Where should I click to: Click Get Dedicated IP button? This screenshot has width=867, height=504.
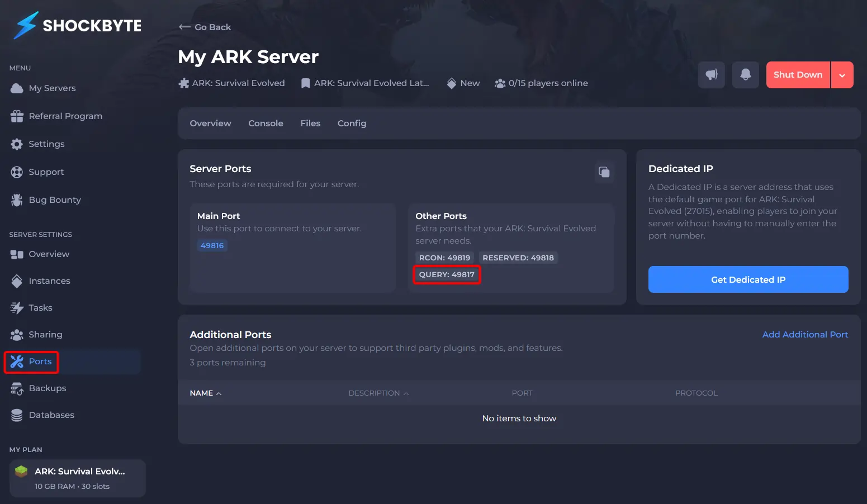[x=748, y=279]
